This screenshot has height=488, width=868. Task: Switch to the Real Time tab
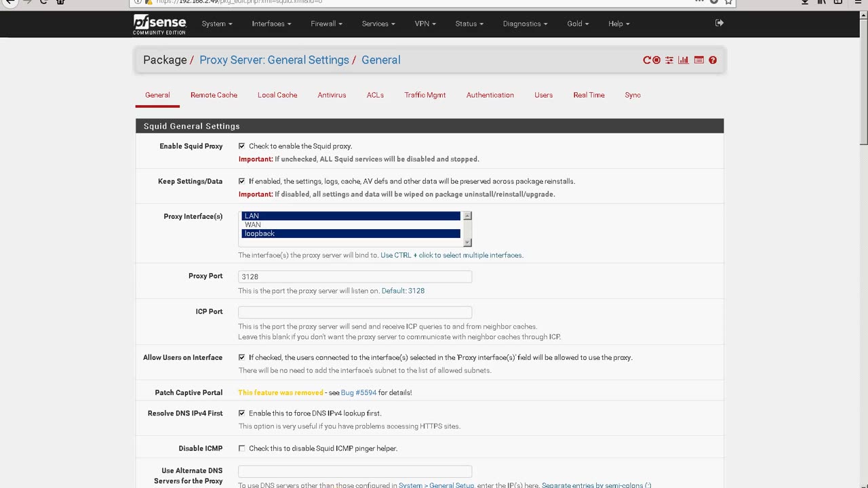coord(589,95)
